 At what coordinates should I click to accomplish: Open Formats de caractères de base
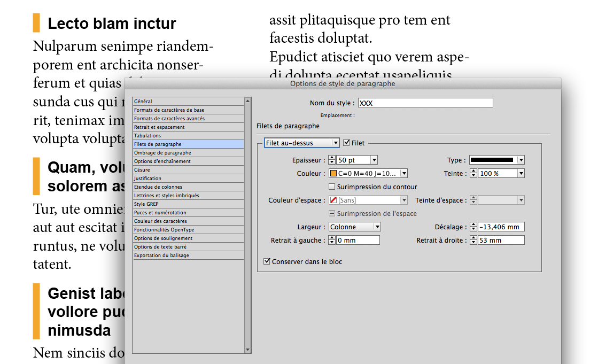point(188,110)
